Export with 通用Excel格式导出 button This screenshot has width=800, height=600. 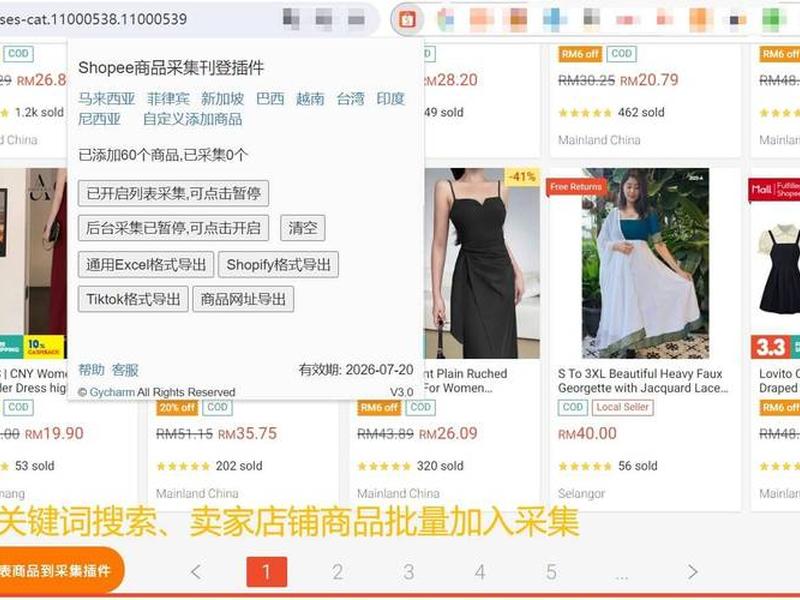click(x=146, y=264)
